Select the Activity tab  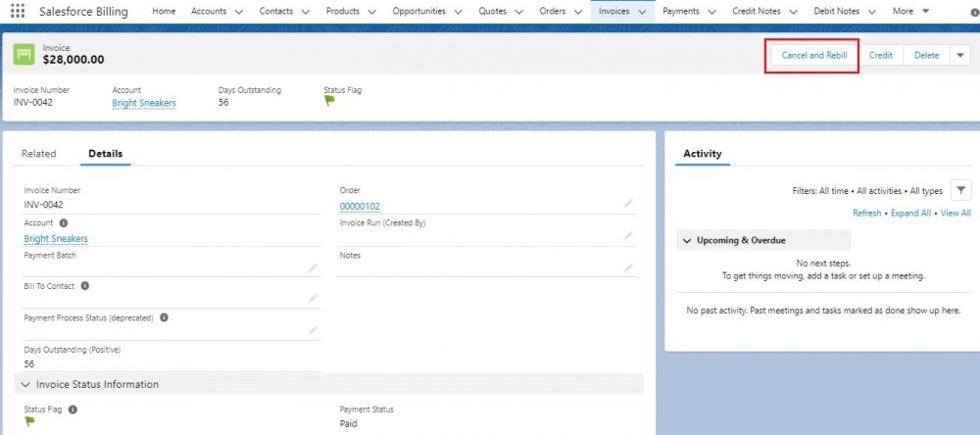coord(703,154)
